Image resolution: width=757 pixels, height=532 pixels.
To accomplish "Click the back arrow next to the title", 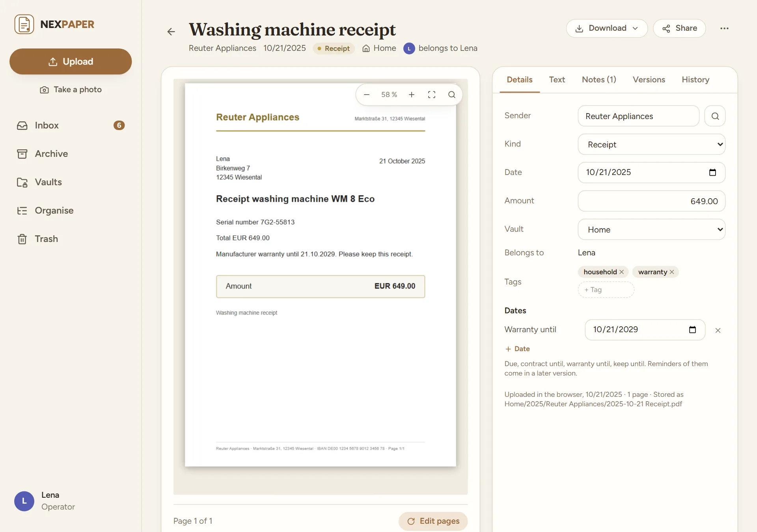I will point(171,32).
